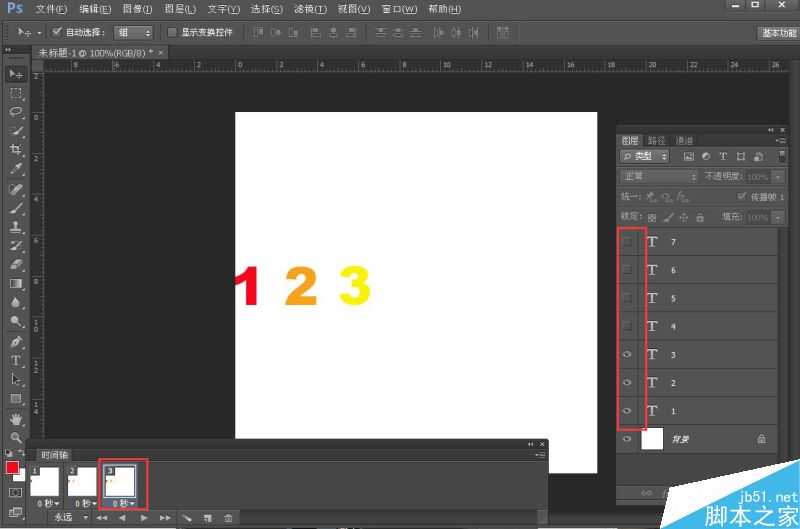Hide text layer 2 with eye icon
Image resolution: width=800 pixels, height=529 pixels.
628,383
